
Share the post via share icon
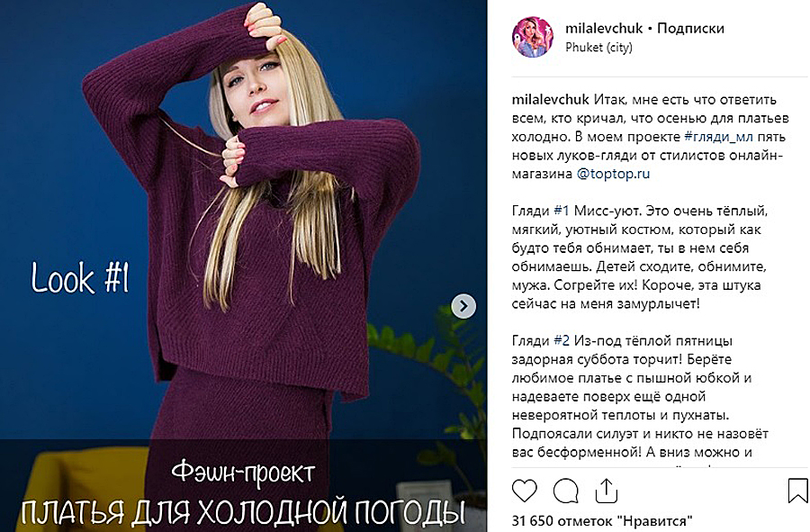tap(607, 491)
